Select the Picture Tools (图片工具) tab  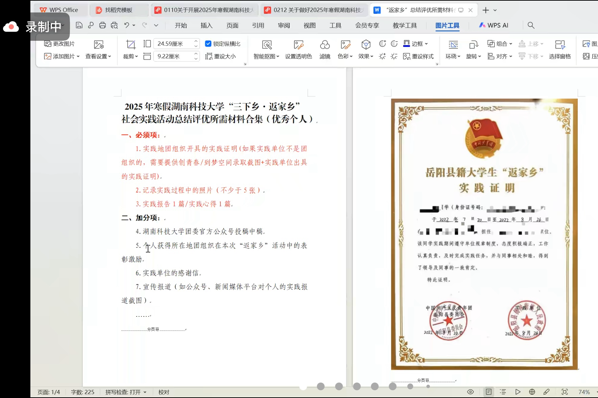click(x=447, y=25)
